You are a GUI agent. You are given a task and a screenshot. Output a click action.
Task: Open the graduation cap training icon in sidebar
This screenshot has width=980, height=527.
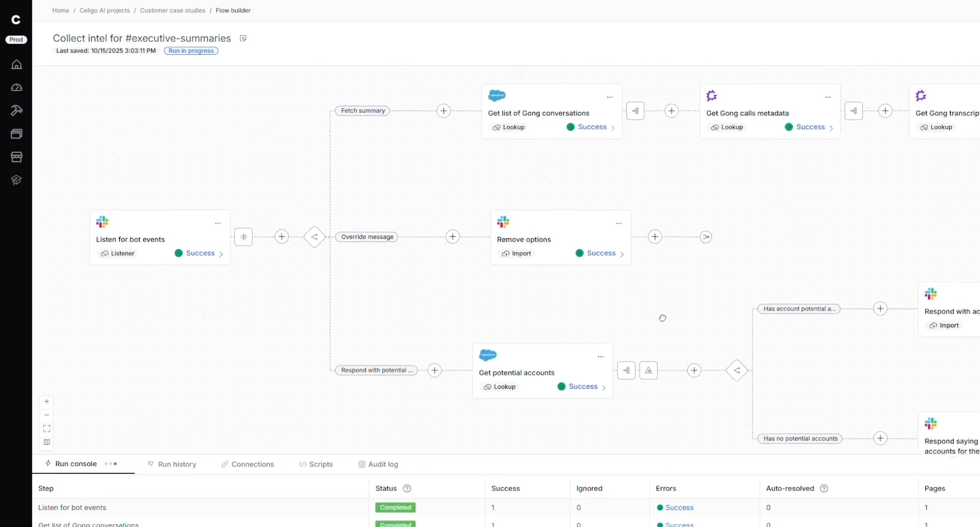pos(16,180)
